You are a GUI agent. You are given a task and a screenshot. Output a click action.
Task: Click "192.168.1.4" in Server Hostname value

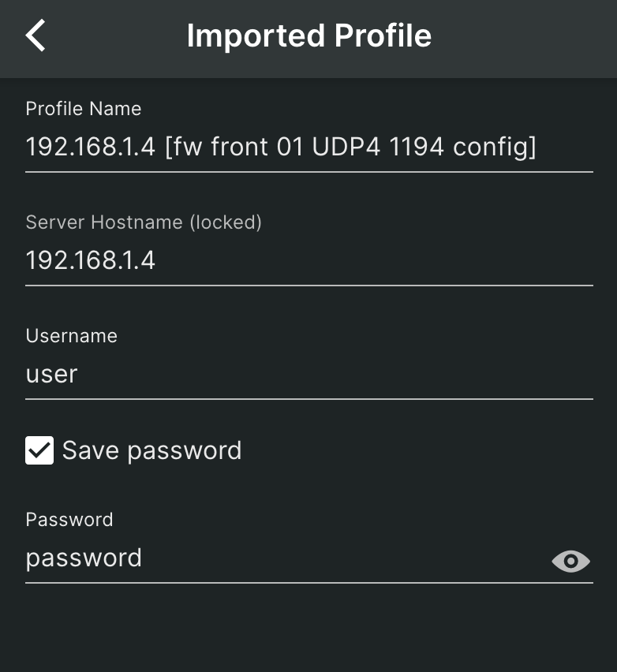tap(90, 260)
